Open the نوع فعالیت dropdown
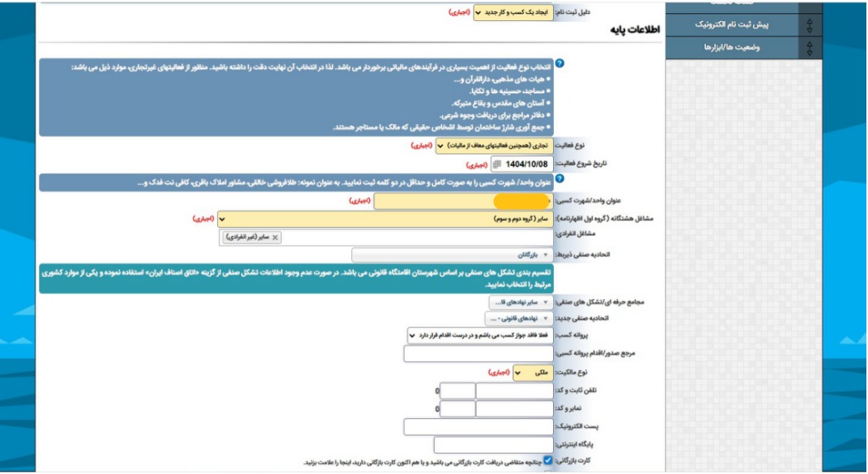Screen dimensions: 868x474 tap(495, 146)
